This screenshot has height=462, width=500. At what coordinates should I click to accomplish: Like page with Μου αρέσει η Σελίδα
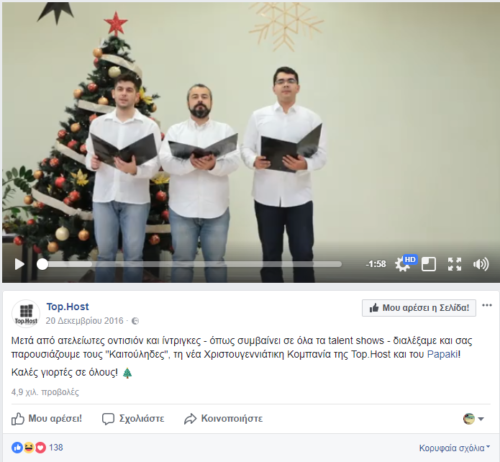pyautogui.click(x=419, y=308)
